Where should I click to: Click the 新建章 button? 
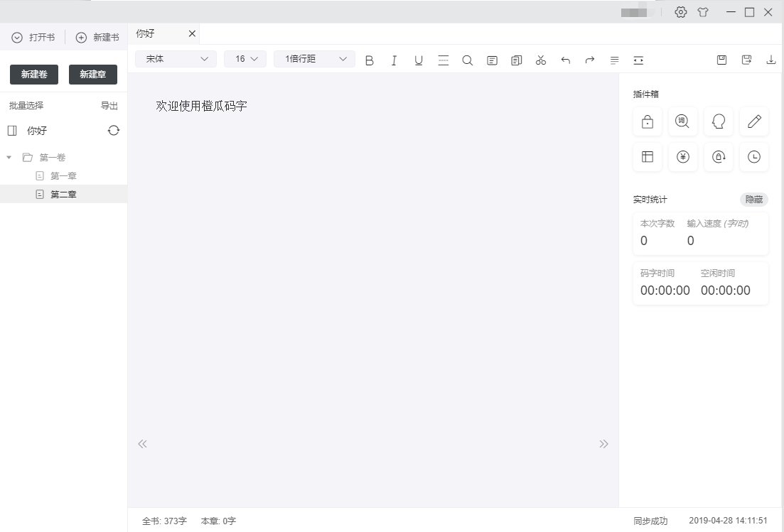[x=93, y=75]
